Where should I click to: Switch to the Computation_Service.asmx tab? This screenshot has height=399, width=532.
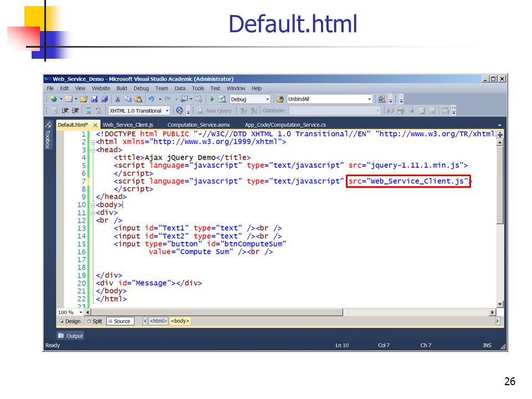point(198,125)
